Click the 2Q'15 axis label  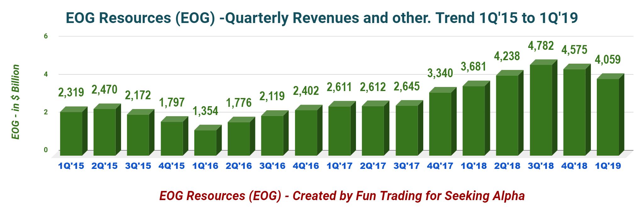point(104,166)
